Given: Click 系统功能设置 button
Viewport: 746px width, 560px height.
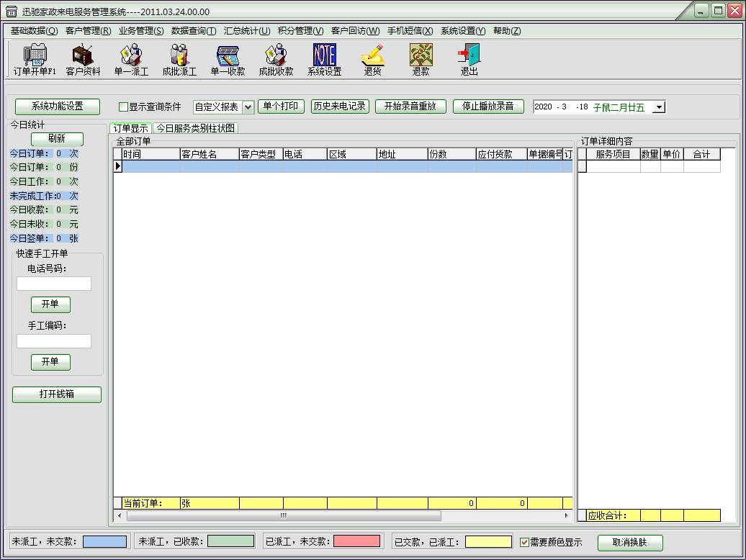Looking at the screenshot, I should pyautogui.click(x=58, y=107).
